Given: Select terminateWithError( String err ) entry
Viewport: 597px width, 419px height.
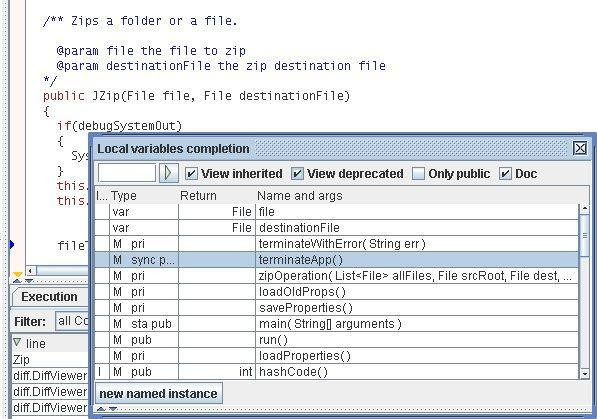Looking at the screenshot, I should [x=336, y=244].
